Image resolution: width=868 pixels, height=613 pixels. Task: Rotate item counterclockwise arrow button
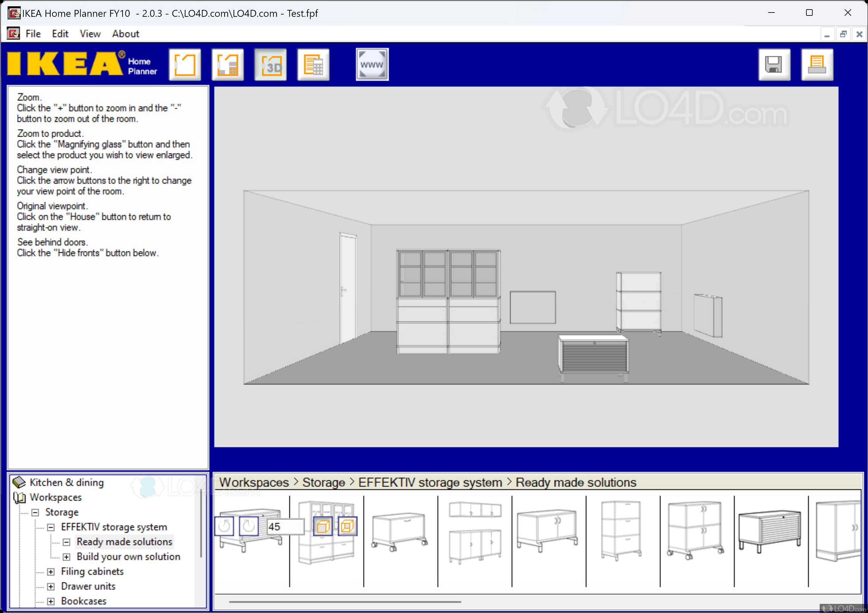[224, 526]
